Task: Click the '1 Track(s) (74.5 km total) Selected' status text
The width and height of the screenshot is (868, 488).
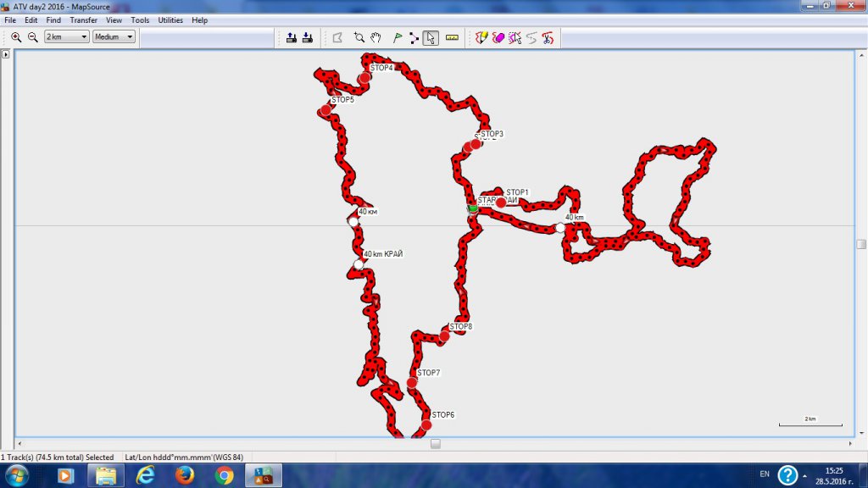Action: 57,457
